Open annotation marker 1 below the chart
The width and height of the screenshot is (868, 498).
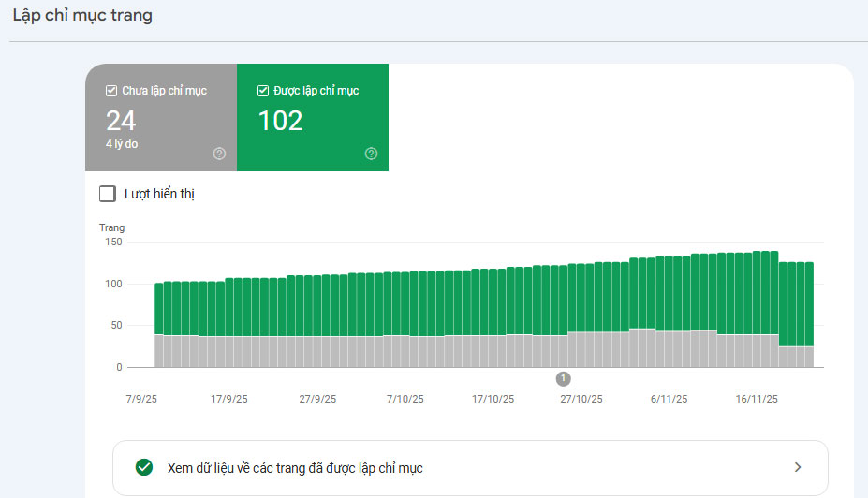click(x=563, y=378)
